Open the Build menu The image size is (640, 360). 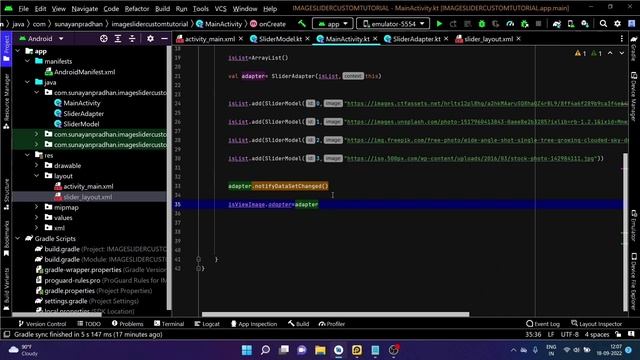coord(162,9)
